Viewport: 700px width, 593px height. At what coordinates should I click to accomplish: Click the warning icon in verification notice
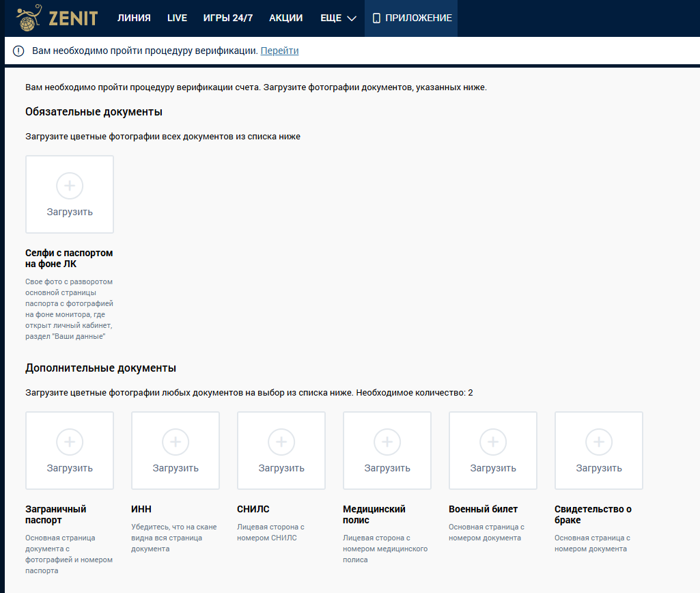point(18,51)
